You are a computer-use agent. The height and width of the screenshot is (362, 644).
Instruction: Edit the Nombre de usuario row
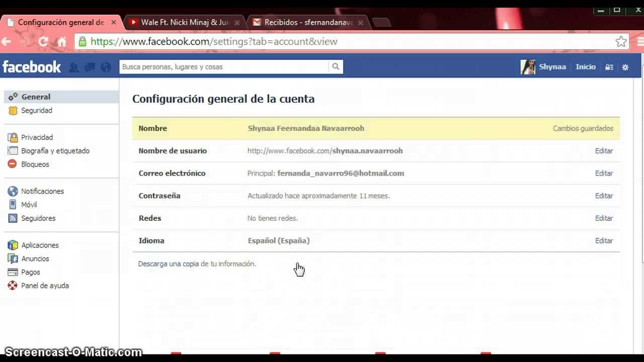(x=604, y=151)
